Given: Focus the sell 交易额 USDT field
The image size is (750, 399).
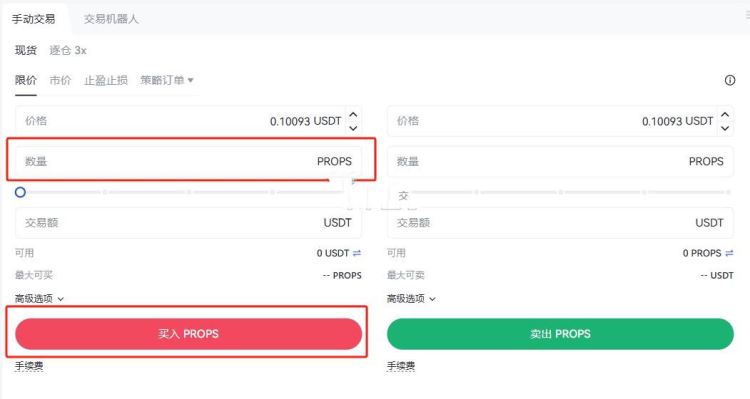Looking at the screenshot, I should point(560,222).
